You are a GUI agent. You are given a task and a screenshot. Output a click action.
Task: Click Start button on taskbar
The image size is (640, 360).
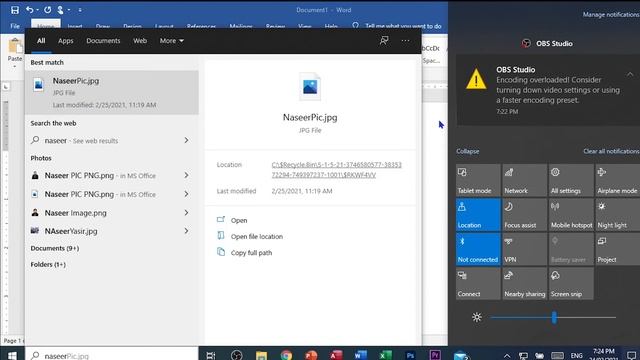[x=12, y=355]
